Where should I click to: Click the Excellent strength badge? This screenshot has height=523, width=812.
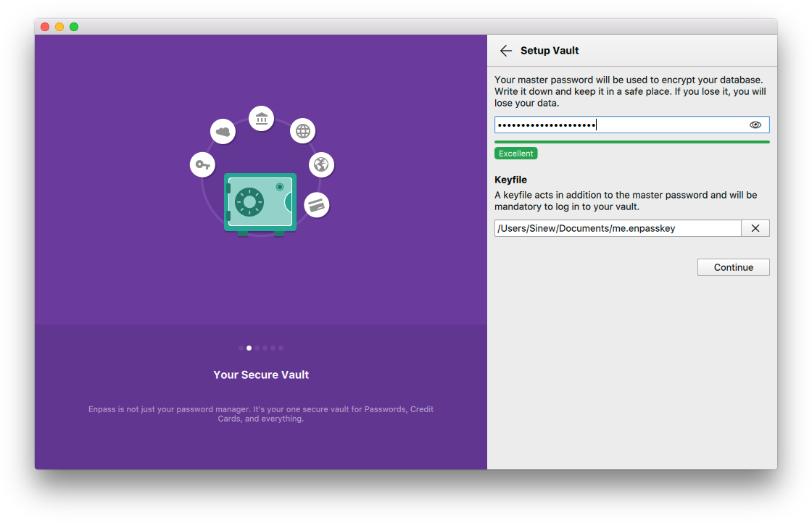click(x=515, y=154)
